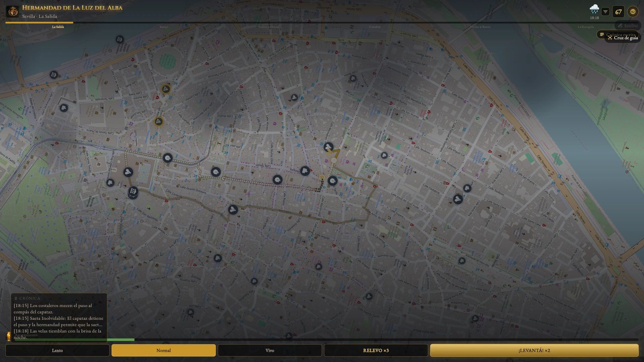Click speech marker near Calle Tarifa
This screenshot has width=644, height=362.
332,181
